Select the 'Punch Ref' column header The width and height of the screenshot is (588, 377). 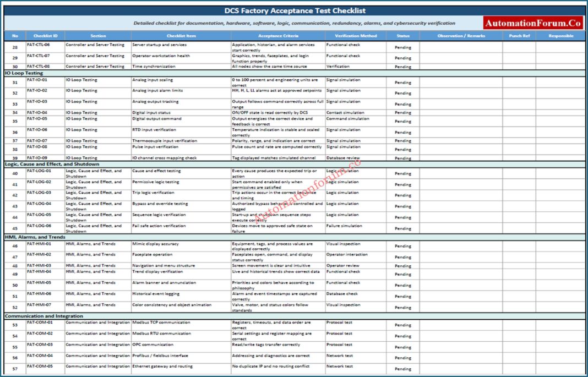519,36
